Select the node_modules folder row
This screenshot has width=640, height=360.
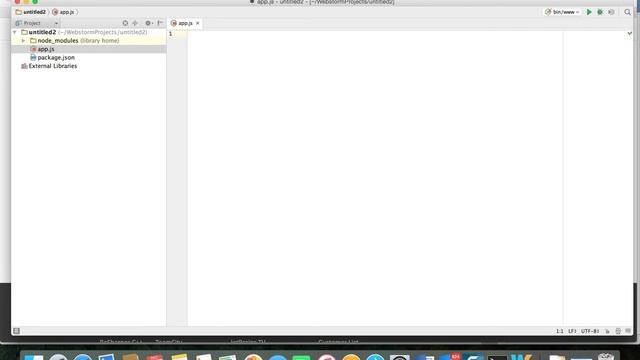click(x=89, y=40)
